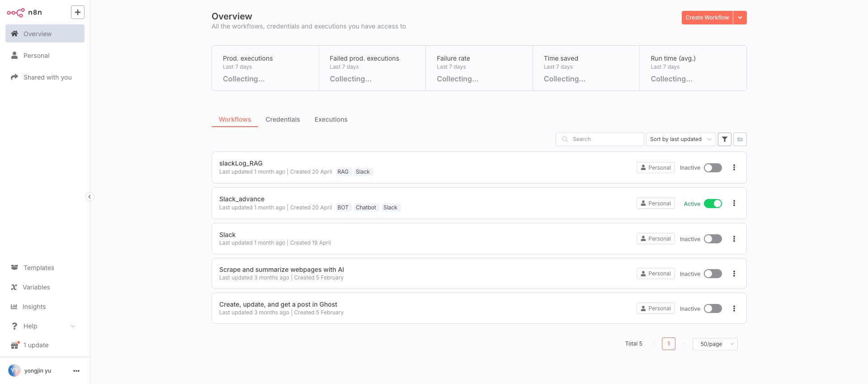Open three-dot menu for Slack_advance workflow
This screenshot has height=384, width=868.
734,204
